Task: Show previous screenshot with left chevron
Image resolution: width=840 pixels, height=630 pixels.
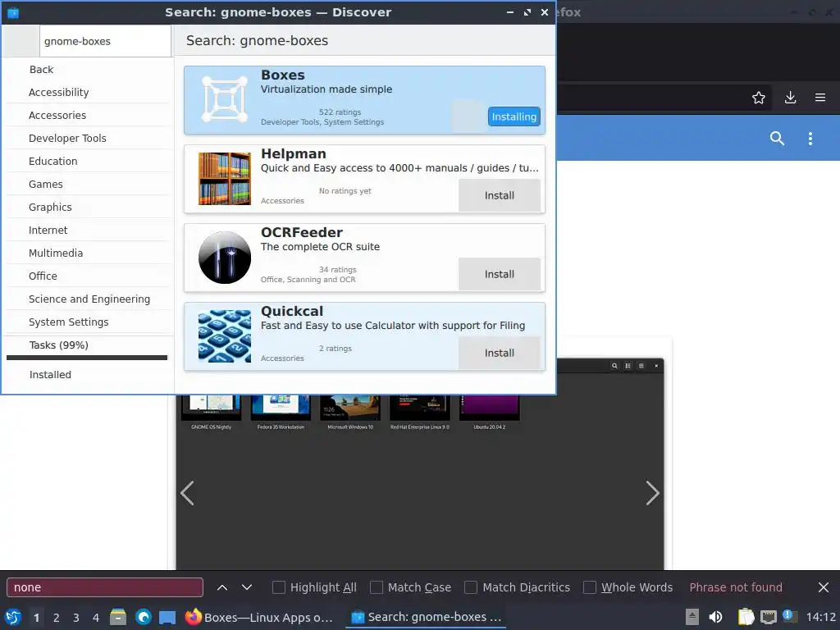Action: point(187,493)
